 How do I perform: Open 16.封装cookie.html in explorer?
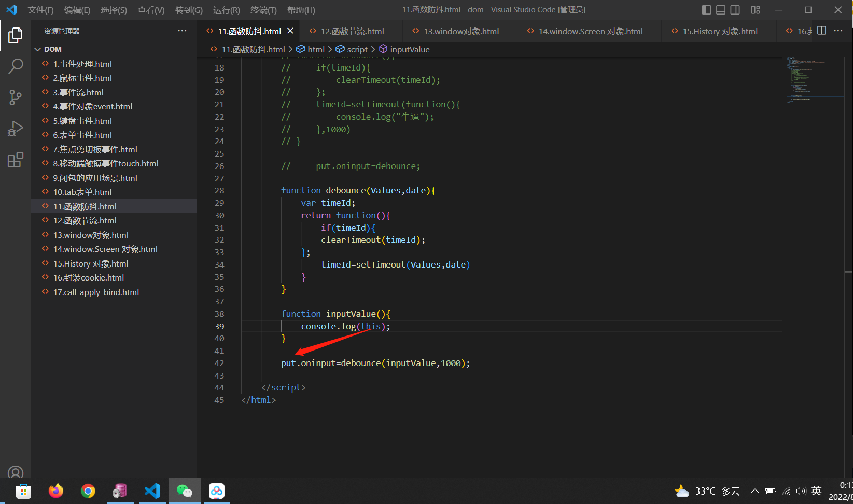coord(114,277)
